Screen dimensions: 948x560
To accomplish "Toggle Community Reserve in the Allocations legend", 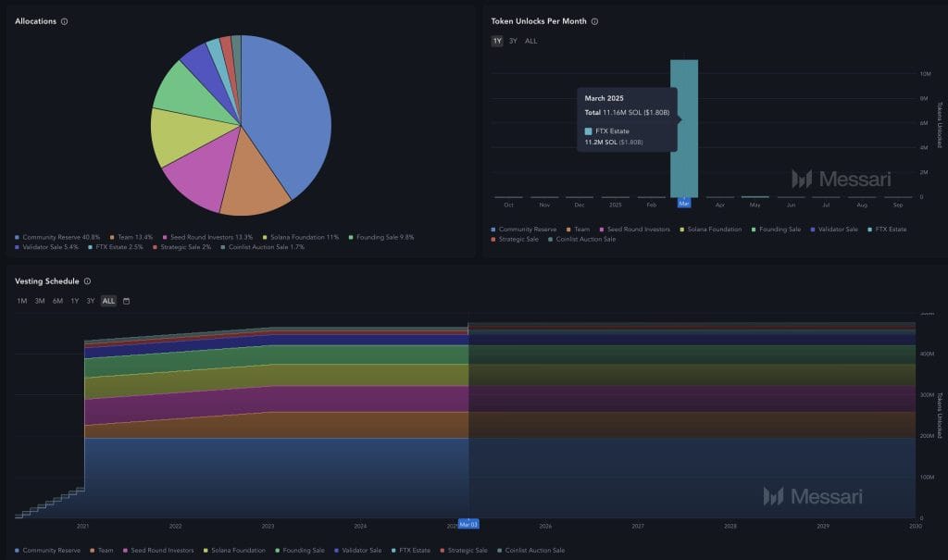I will [x=56, y=237].
